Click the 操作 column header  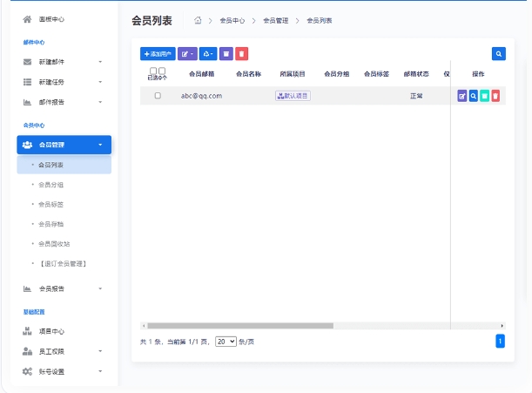pos(478,74)
